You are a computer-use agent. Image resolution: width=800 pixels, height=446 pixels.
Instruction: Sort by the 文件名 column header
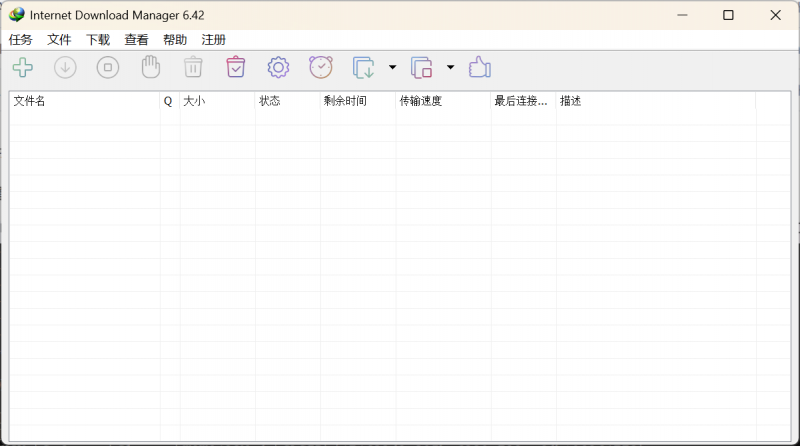click(85, 101)
